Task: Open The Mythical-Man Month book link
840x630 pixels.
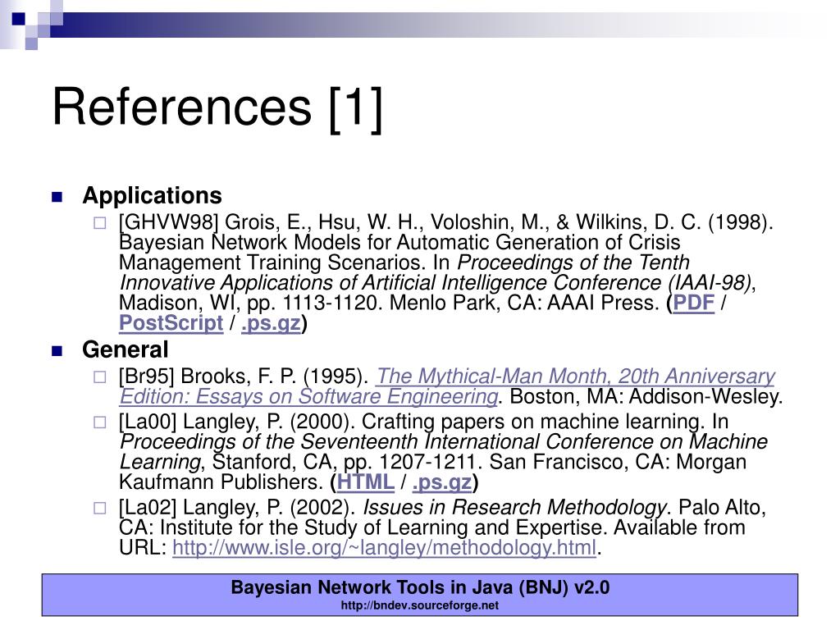Action: pos(447,386)
